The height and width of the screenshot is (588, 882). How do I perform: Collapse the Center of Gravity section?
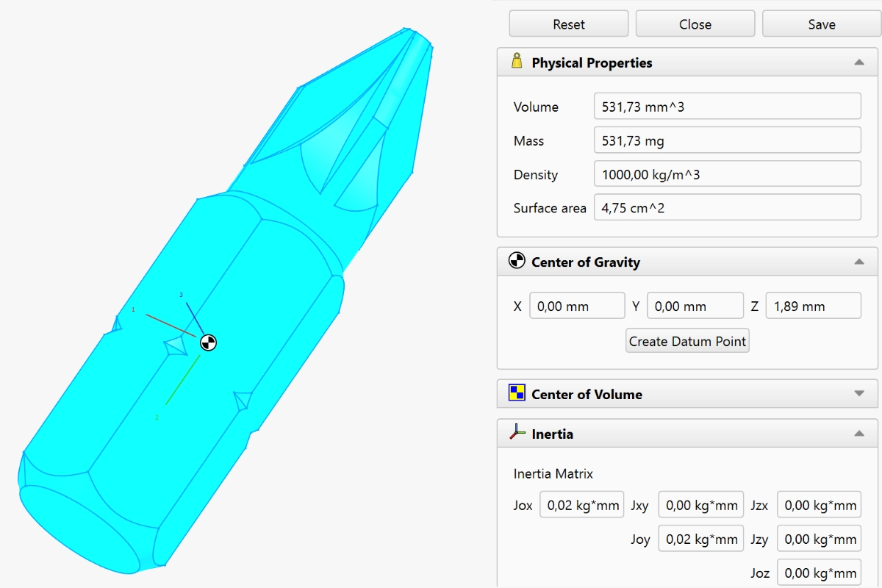858,262
